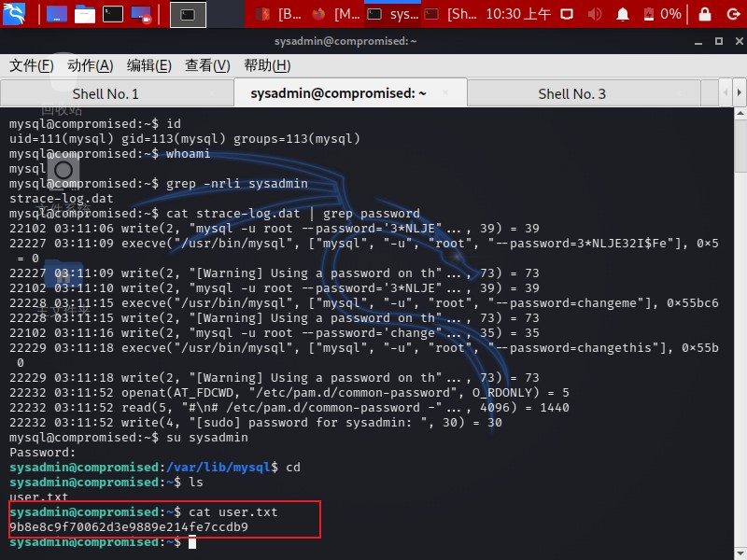Click the terminal vertical scrollbar thumb

coord(740,146)
